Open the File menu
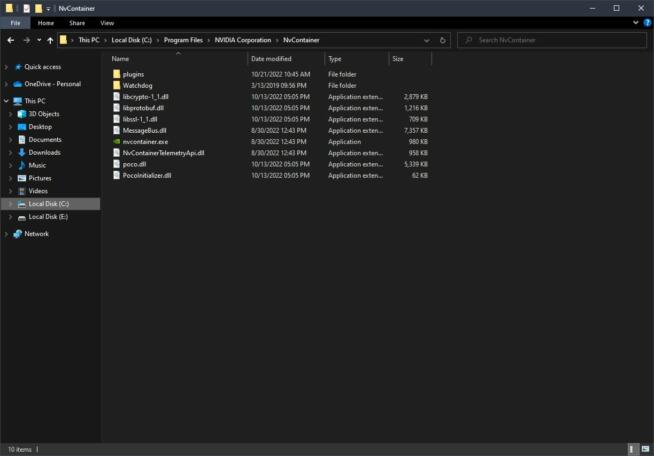Viewport: 654px width, 456px height. pos(15,23)
